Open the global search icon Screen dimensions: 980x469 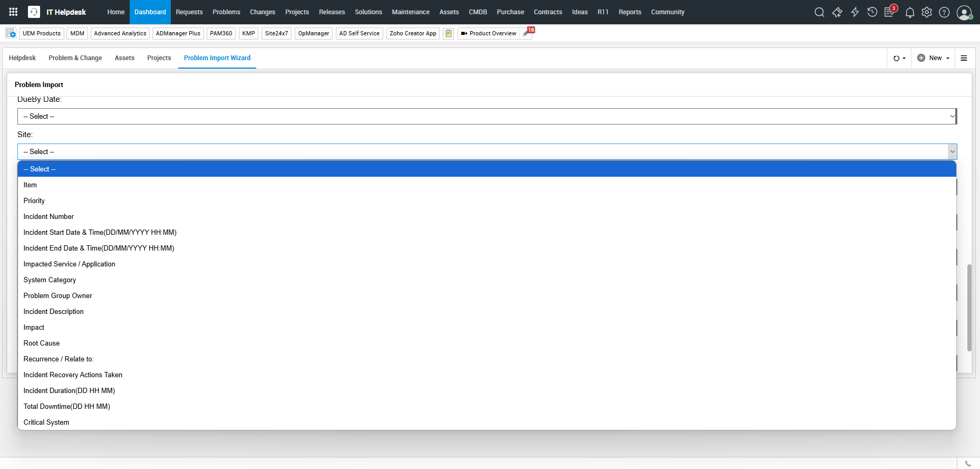click(x=819, y=12)
